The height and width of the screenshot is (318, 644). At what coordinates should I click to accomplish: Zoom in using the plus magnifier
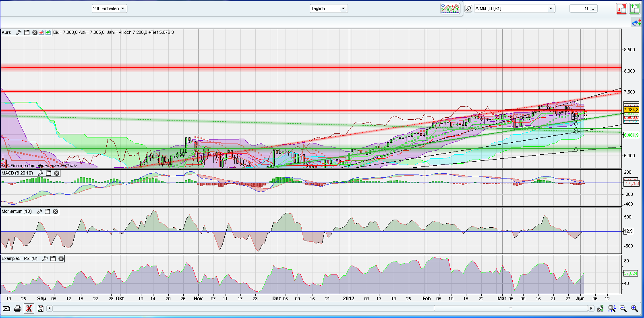(634, 309)
